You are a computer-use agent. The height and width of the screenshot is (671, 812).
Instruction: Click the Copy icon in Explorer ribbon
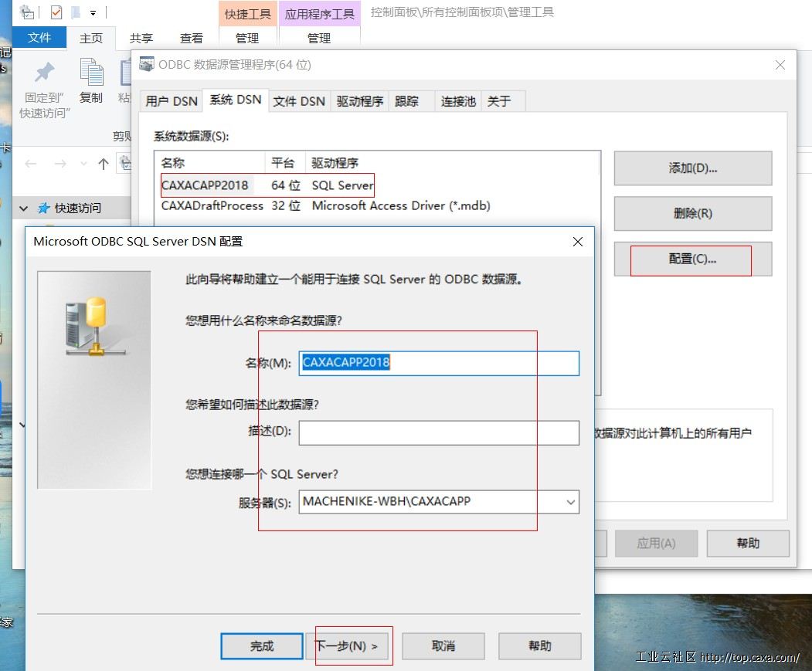click(91, 73)
